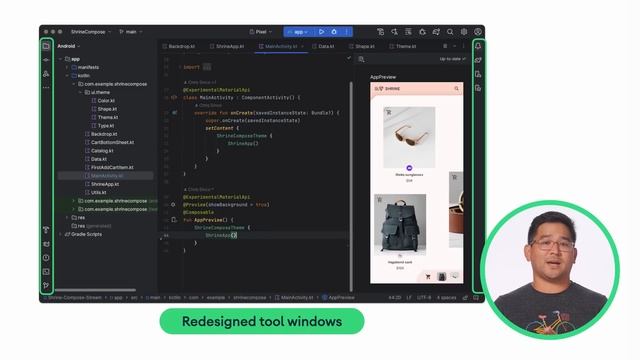640x360 pixels.
Task: Click the UTF-8 encoding status entry
Action: pyautogui.click(x=424, y=298)
